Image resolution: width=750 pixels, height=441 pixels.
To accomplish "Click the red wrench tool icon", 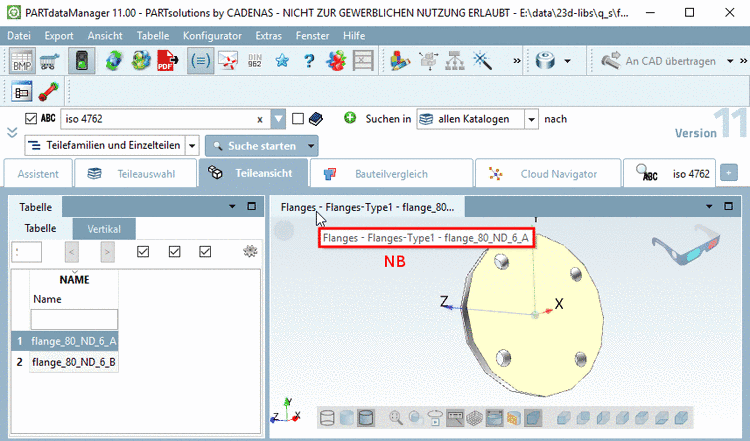I will [x=49, y=91].
